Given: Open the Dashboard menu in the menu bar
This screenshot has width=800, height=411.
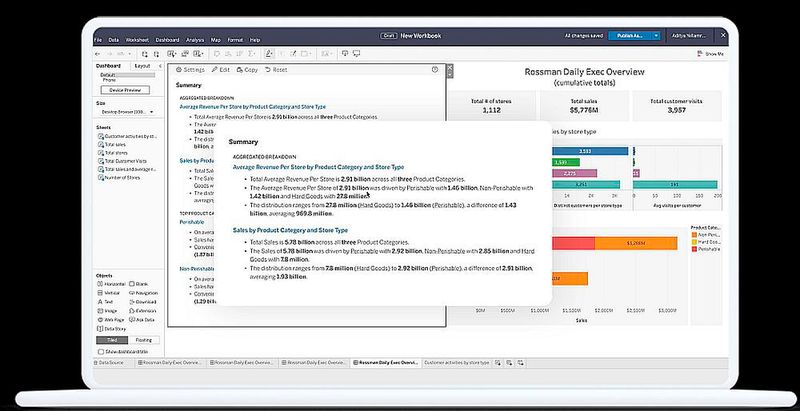Looking at the screenshot, I should (167, 40).
